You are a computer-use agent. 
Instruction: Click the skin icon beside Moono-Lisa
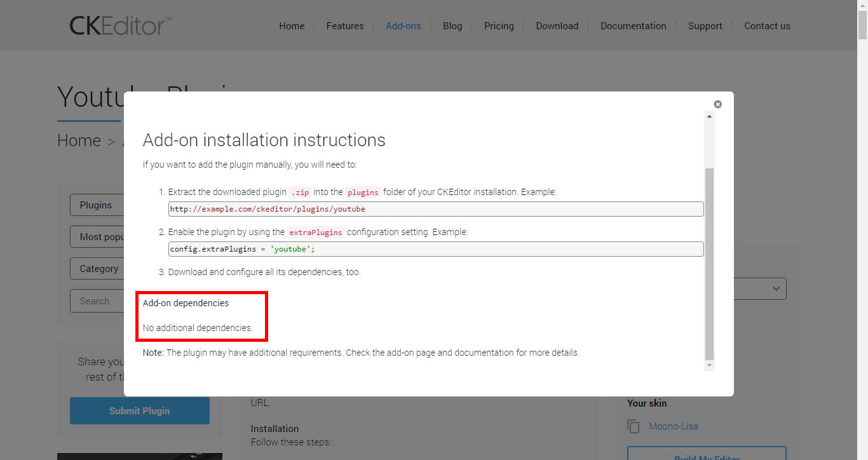[x=634, y=426]
